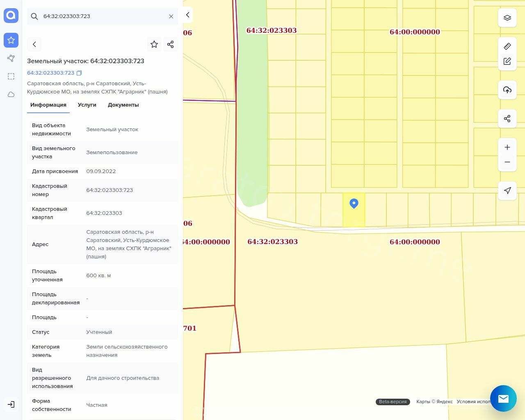Switch to the Услуги tab

click(87, 105)
